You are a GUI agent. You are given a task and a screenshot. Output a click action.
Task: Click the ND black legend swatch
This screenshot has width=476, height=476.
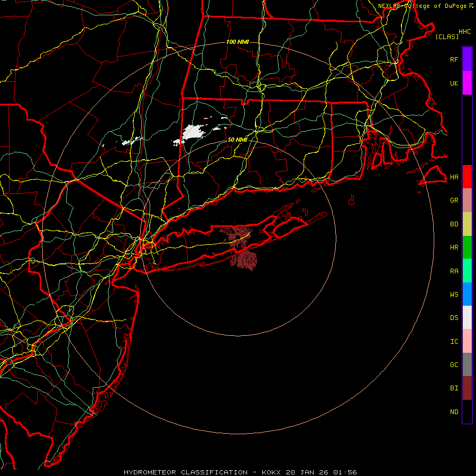[x=467, y=411]
